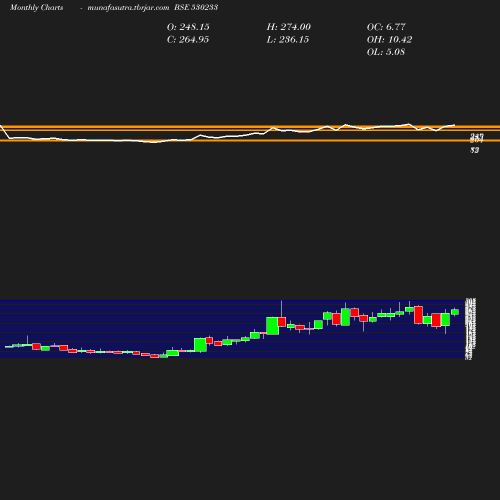This screenshot has width=500, height=500.
Task: Click the high value 'H: 274.00'
Action: click(x=289, y=27)
